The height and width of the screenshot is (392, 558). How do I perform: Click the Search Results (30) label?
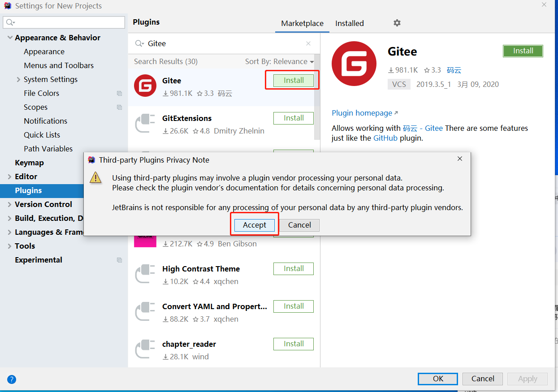point(166,61)
